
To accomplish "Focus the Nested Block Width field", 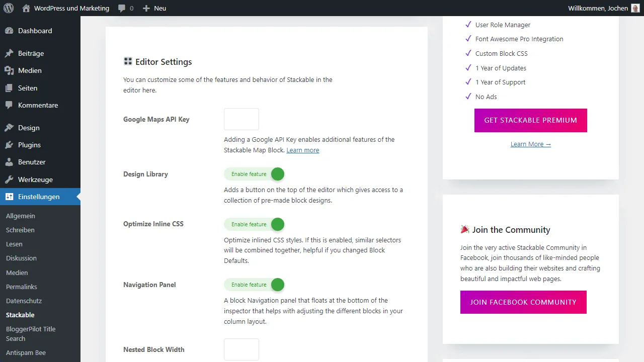I will [242, 349].
